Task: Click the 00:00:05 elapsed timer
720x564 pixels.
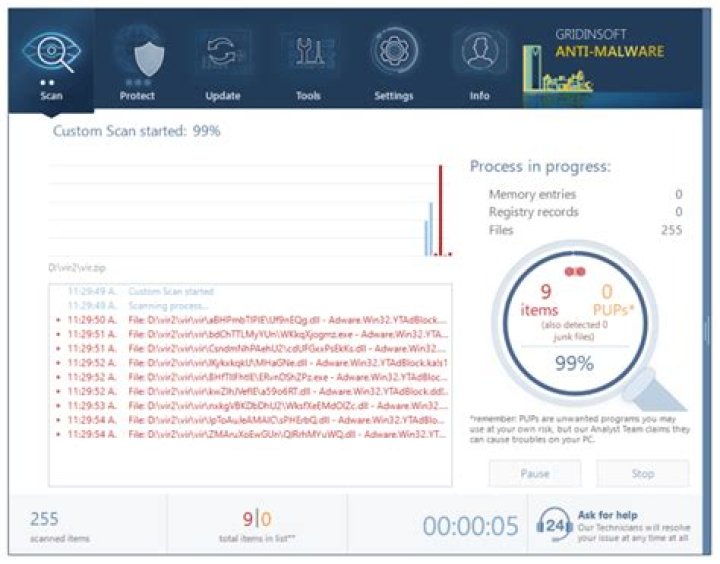Action: pyautogui.click(x=471, y=526)
